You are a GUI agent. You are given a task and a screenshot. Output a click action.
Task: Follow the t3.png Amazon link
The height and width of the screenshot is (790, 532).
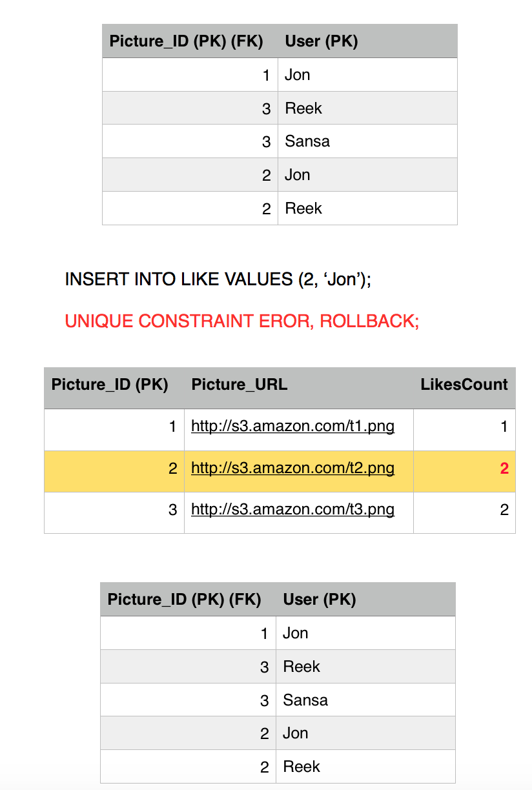point(292,510)
